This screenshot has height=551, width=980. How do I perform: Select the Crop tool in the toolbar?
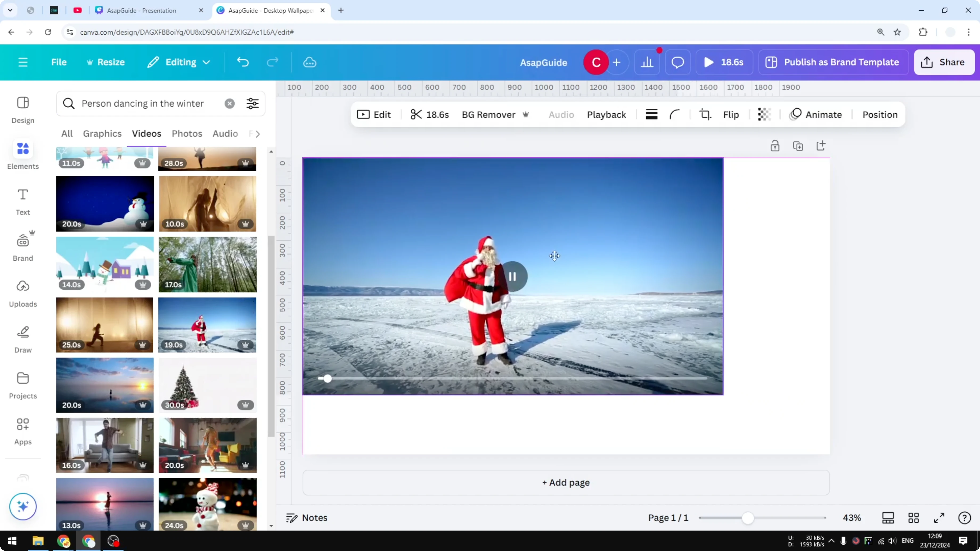tap(705, 114)
